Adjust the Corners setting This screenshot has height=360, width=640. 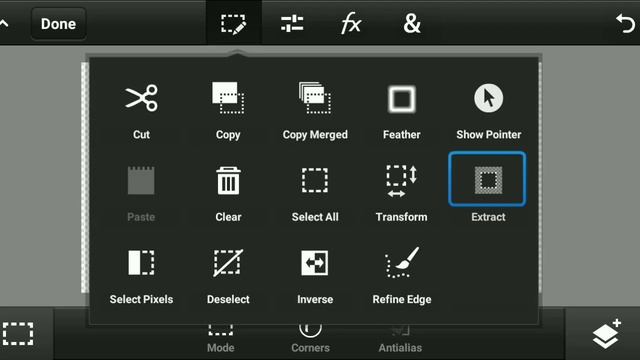point(310,339)
